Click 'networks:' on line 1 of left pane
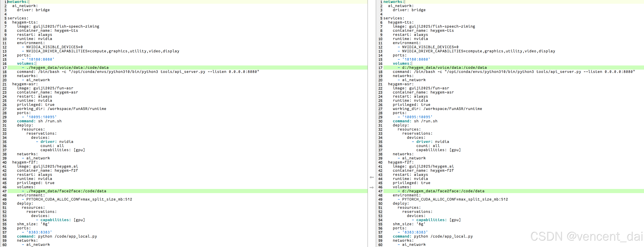This screenshot has height=247, width=644. [18, 2]
